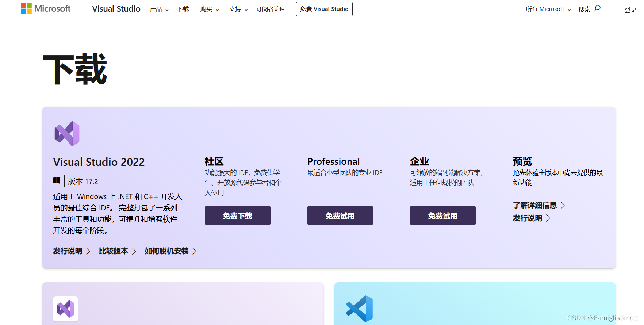644x325 pixels.
Task: Expand the 产品 dropdown menu
Action: [159, 9]
